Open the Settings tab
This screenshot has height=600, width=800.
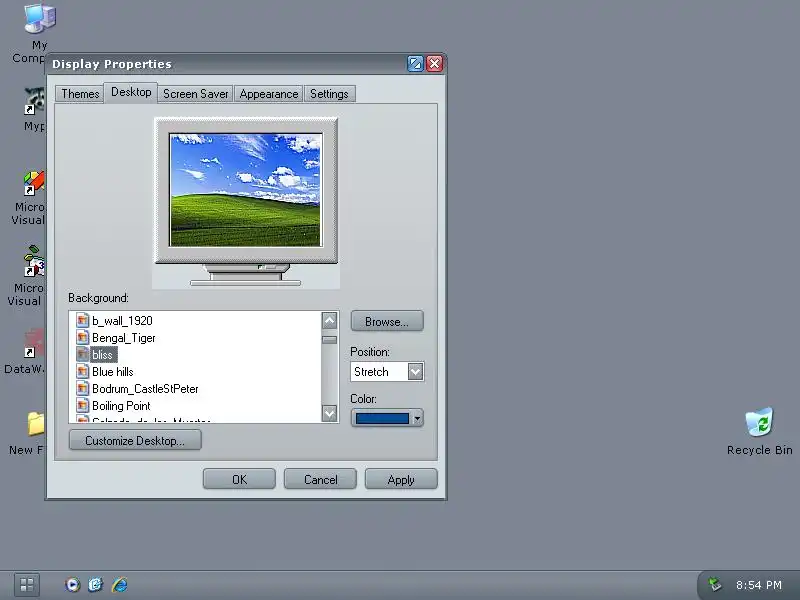coord(329,94)
